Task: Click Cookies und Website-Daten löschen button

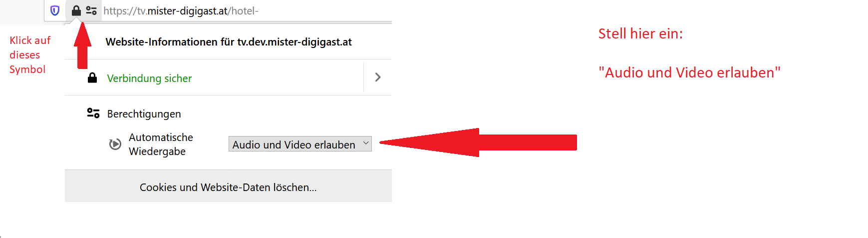Action: 228,186
